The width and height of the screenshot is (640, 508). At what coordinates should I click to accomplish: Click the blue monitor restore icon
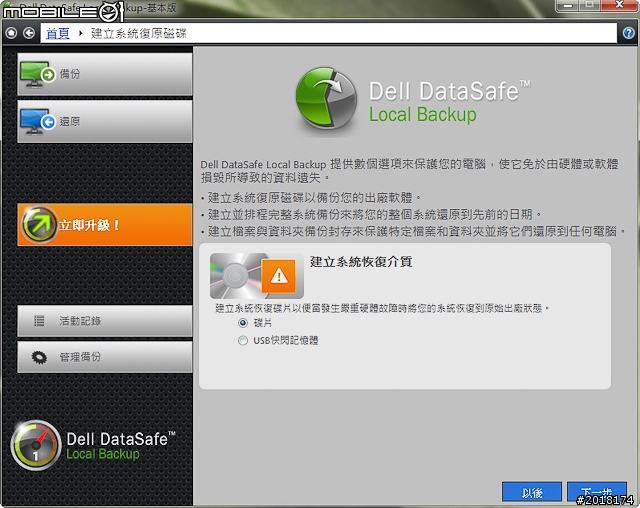pyautogui.click(x=38, y=121)
